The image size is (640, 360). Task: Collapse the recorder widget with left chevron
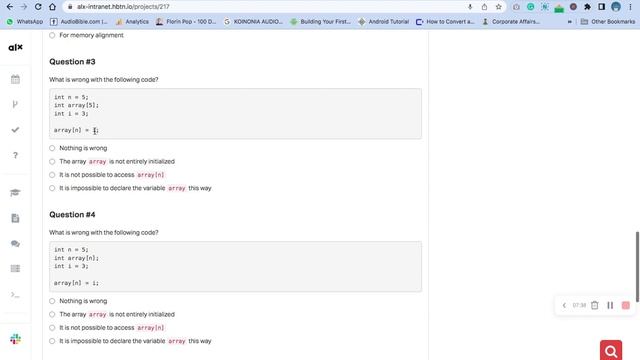pyautogui.click(x=564, y=305)
